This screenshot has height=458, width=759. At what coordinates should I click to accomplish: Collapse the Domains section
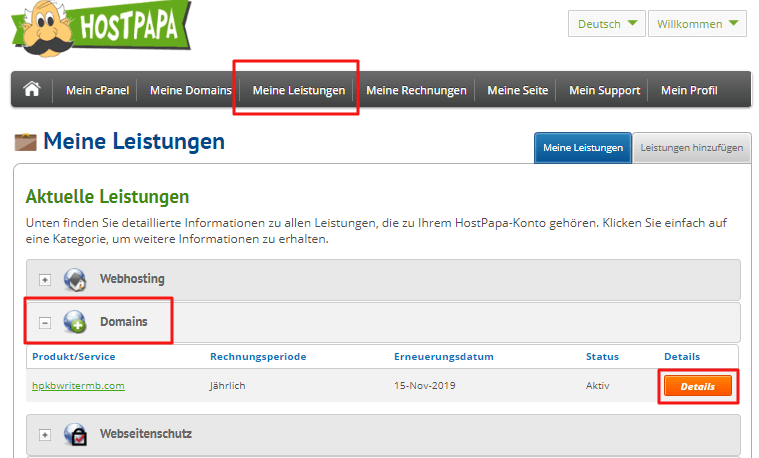pyautogui.click(x=45, y=322)
